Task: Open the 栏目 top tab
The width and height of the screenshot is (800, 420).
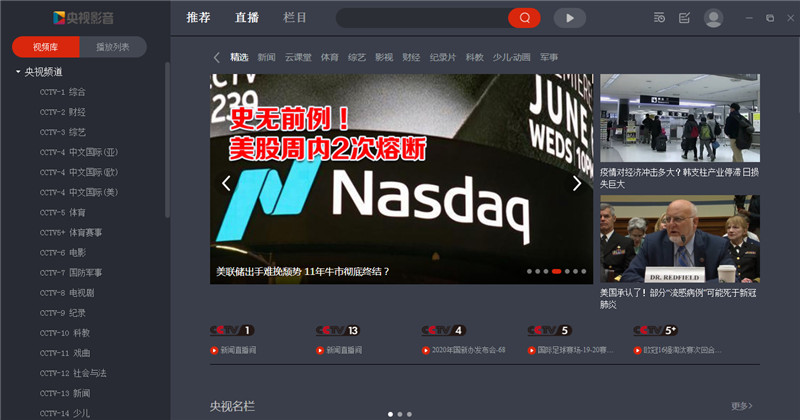Action: point(295,18)
